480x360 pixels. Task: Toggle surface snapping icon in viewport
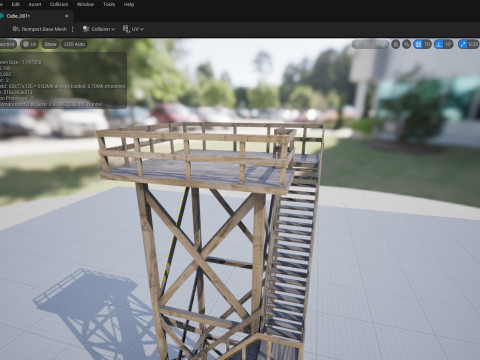(x=407, y=44)
